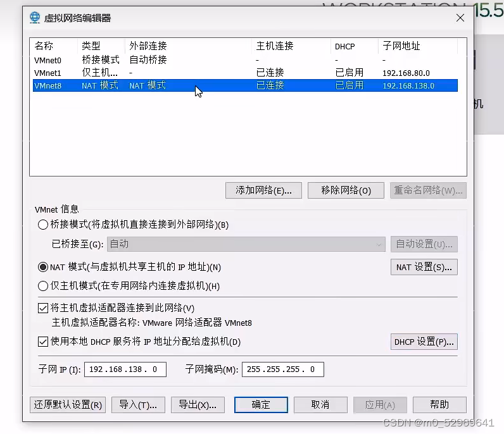Click the 导出(X)... button
This screenshot has width=504, height=434.
(x=198, y=405)
